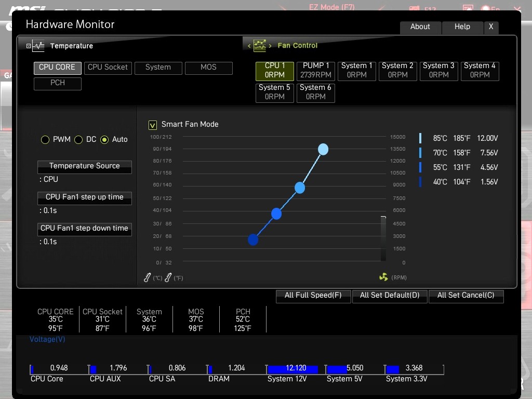Screen dimensions: 532x399
Task: Click the Fahrenheit thermometer icon
Action: pyautogui.click(x=168, y=278)
